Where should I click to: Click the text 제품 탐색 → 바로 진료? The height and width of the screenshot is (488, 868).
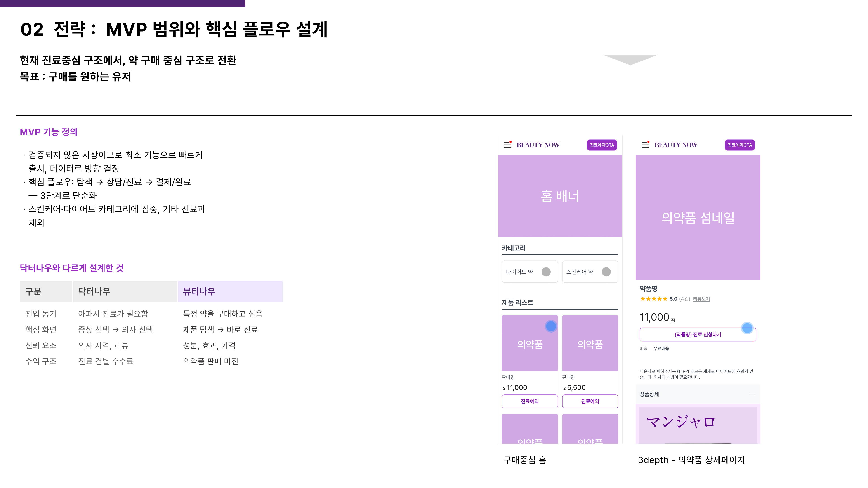220,330
